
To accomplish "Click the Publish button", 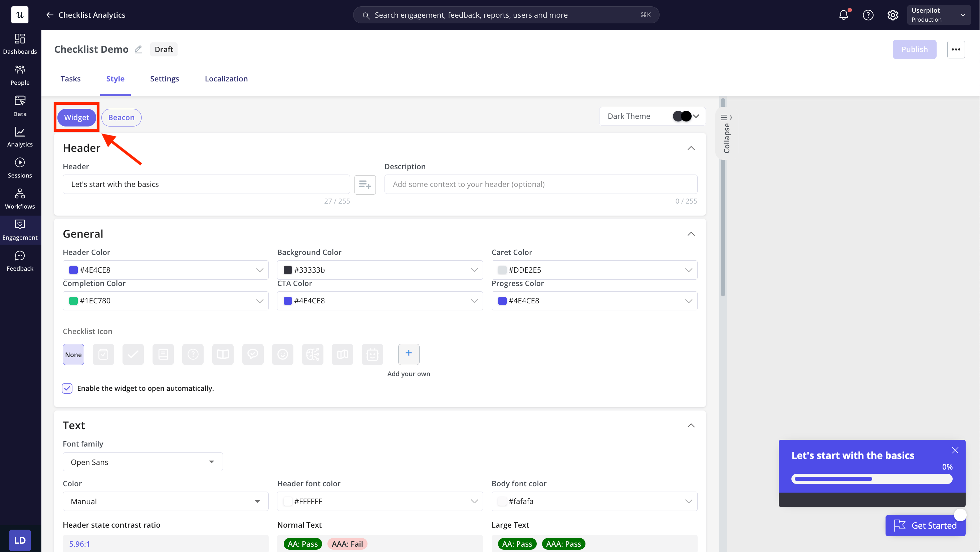I will 914,49.
